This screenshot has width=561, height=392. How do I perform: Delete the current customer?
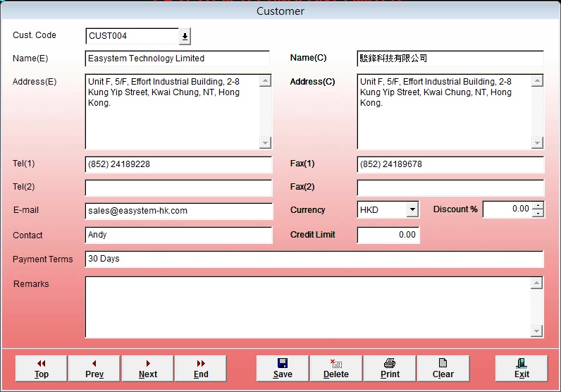(x=336, y=368)
